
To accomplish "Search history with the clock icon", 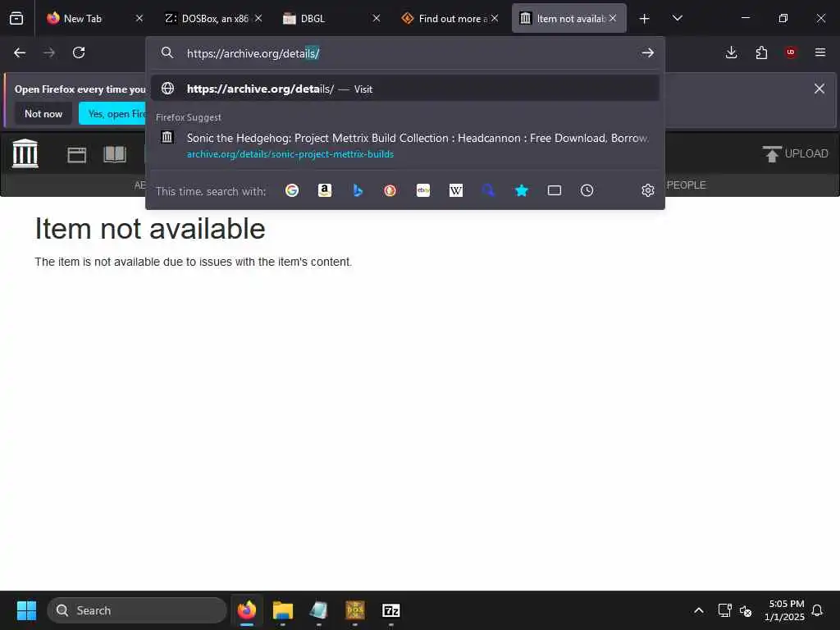I will click(x=587, y=190).
